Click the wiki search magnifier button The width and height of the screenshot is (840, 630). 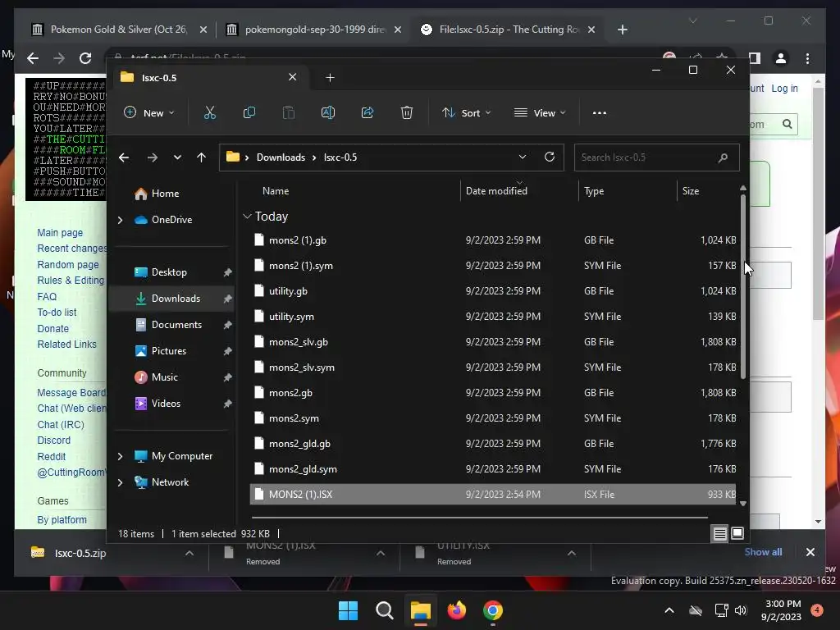pyautogui.click(x=787, y=125)
